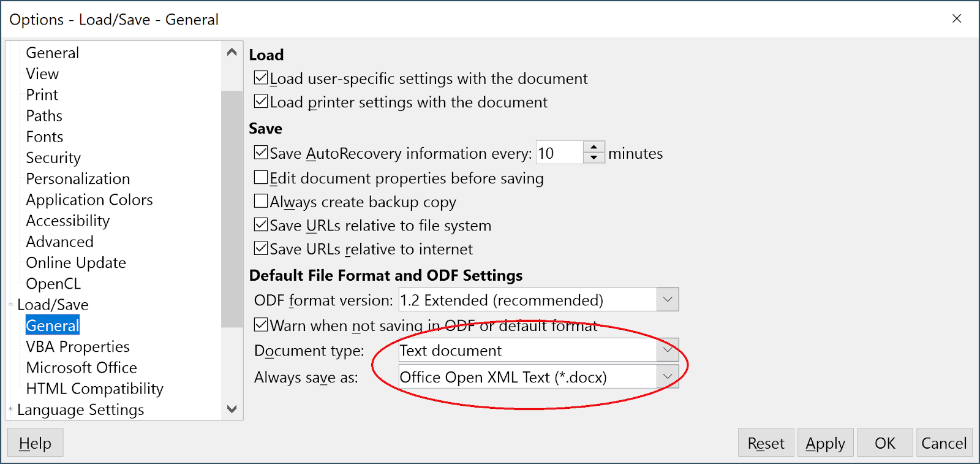980x464 pixels.
Task: Increase AutoRecovery minutes with the up arrow
Action: click(592, 148)
